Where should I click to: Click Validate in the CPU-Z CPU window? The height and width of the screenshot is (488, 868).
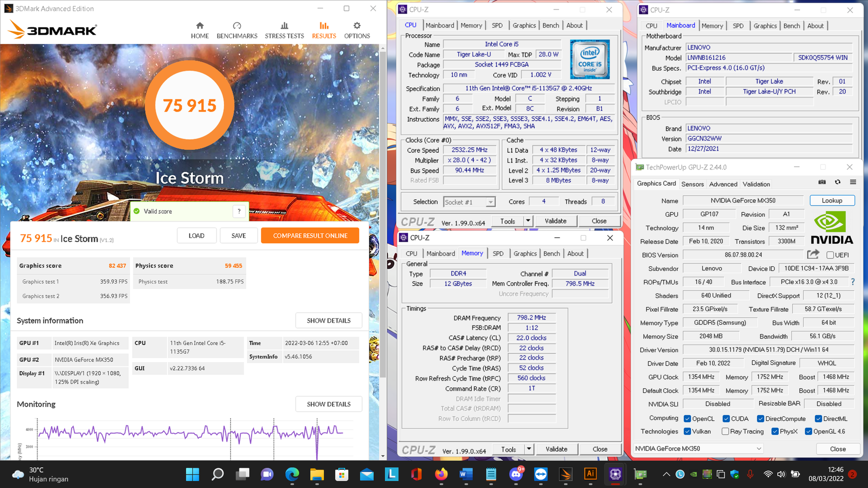click(556, 221)
